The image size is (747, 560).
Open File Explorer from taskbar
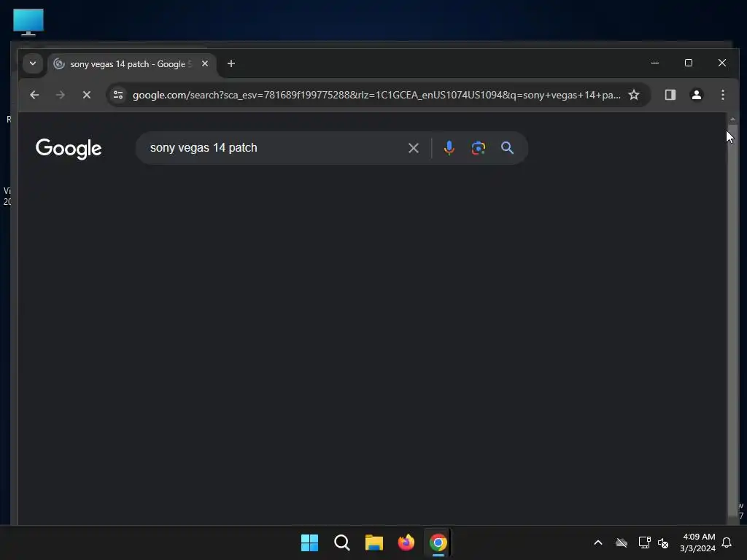374,542
